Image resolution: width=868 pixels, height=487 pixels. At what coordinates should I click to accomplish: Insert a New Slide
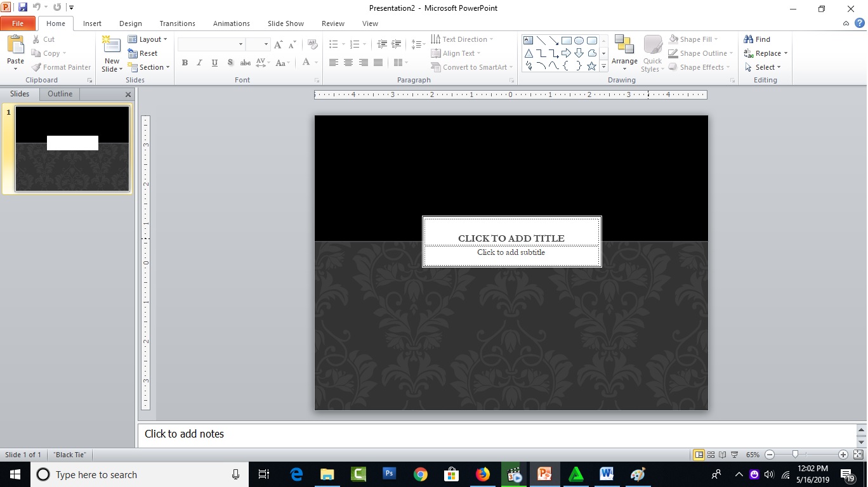112,53
